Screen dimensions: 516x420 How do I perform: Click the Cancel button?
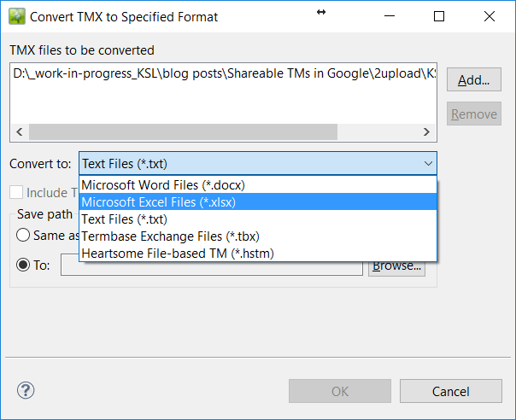pyautogui.click(x=451, y=391)
